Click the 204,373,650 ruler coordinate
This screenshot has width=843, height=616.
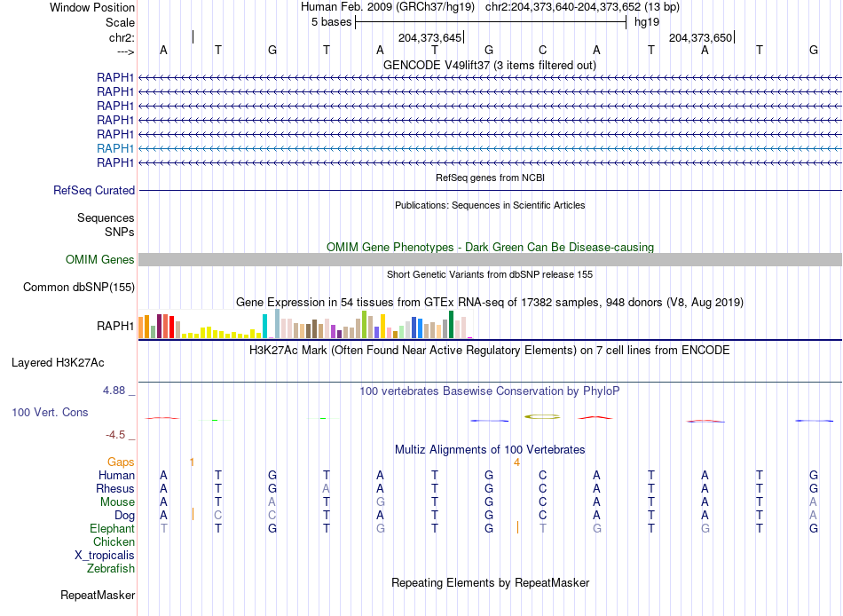(700, 37)
